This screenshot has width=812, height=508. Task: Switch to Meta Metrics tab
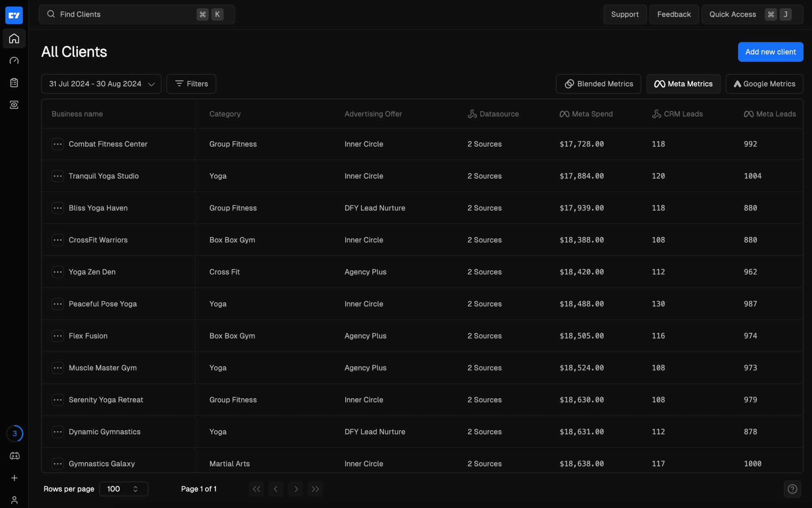pyautogui.click(x=683, y=84)
